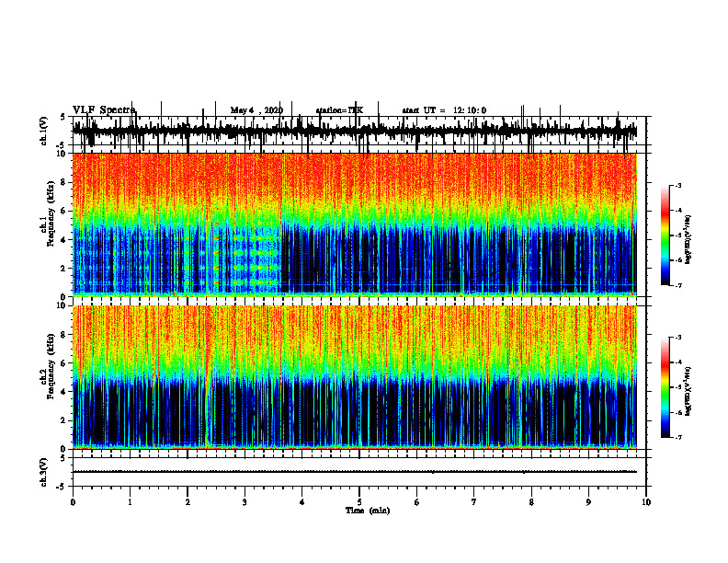Click the '-7' label on ch.1 colorbar
The height and width of the screenshot is (563, 728).
[x=677, y=285]
